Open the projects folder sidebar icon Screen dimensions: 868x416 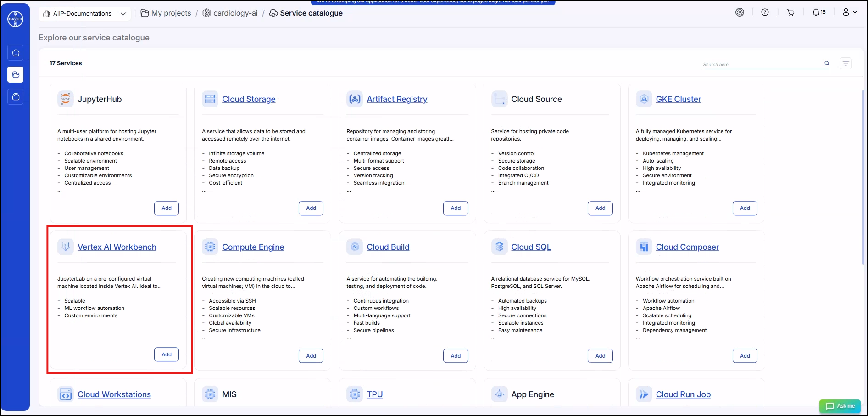click(16, 75)
